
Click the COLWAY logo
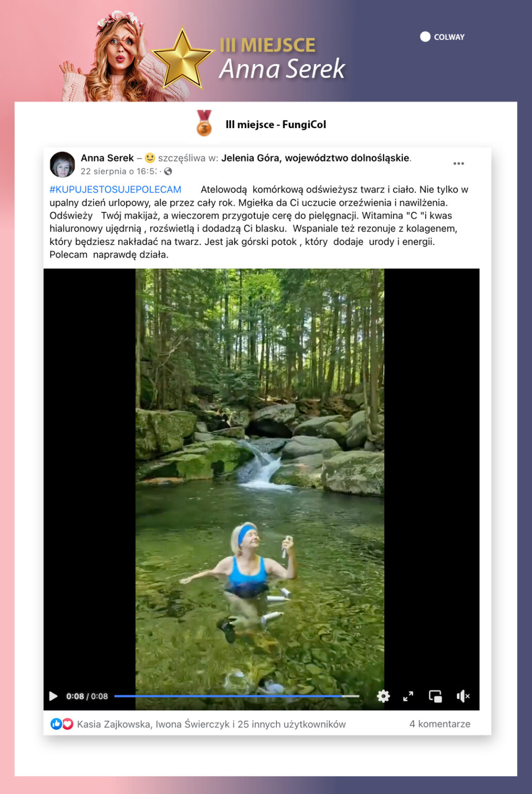pos(442,37)
